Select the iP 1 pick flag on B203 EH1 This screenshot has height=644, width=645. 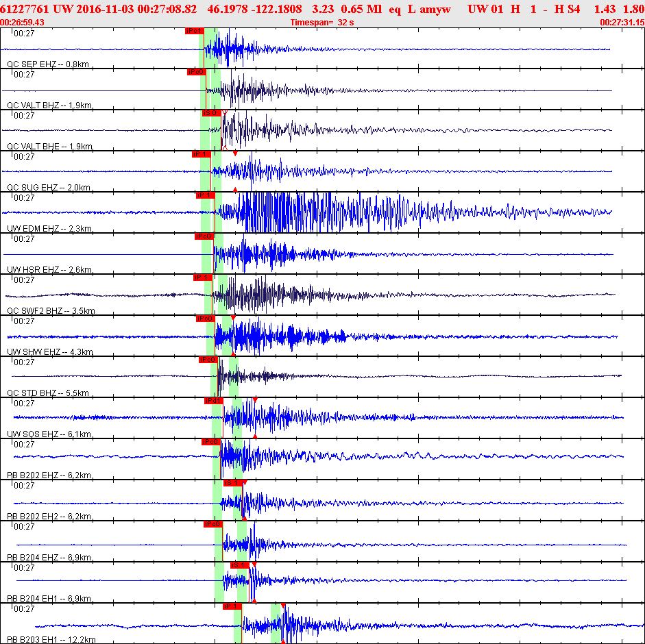pyautogui.click(x=232, y=606)
